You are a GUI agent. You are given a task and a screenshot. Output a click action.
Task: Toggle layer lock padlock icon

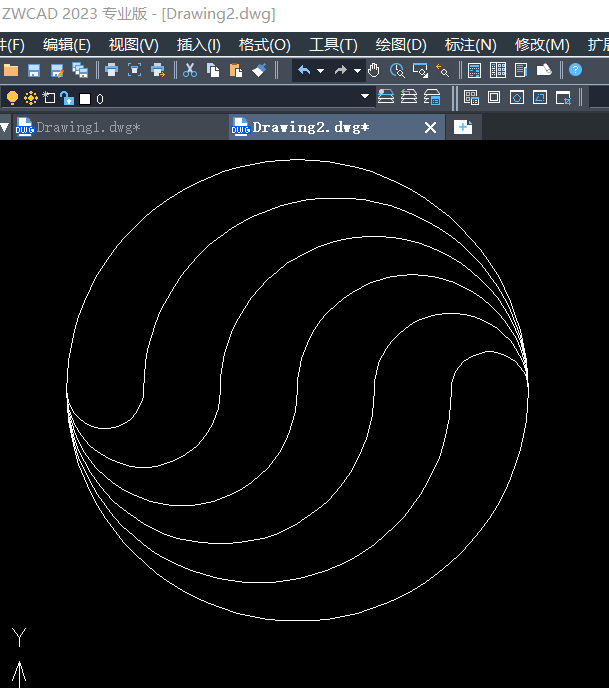66,98
